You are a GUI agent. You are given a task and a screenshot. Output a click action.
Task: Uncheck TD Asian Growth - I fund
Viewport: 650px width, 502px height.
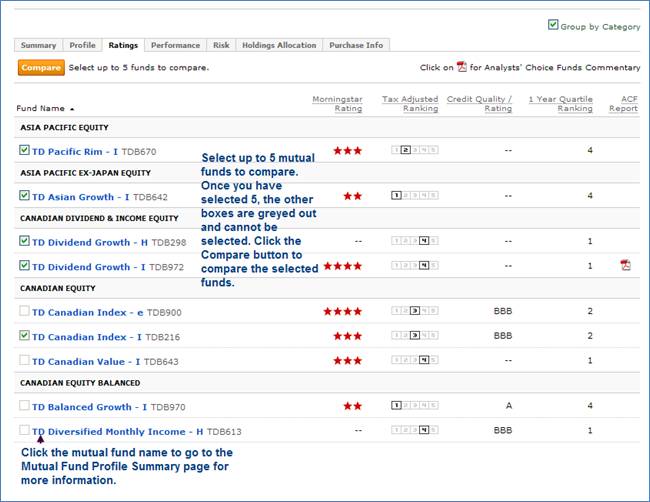coord(24,195)
